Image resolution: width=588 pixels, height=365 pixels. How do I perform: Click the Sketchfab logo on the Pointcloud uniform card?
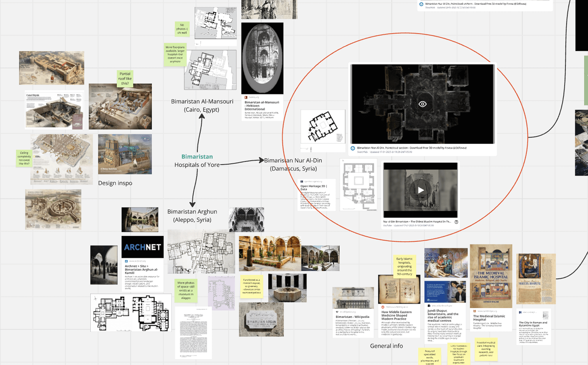[421, 4]
